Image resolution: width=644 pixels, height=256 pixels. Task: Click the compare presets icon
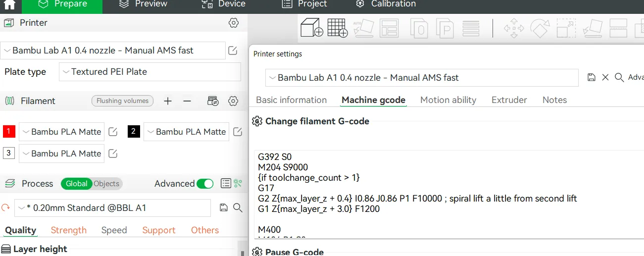pos(238,184)
